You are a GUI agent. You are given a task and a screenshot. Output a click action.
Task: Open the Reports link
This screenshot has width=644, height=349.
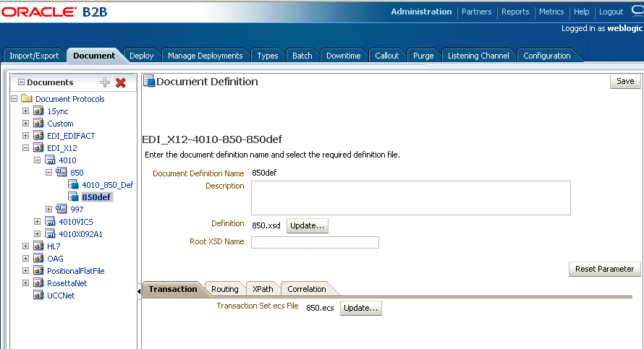coord(515,12)
